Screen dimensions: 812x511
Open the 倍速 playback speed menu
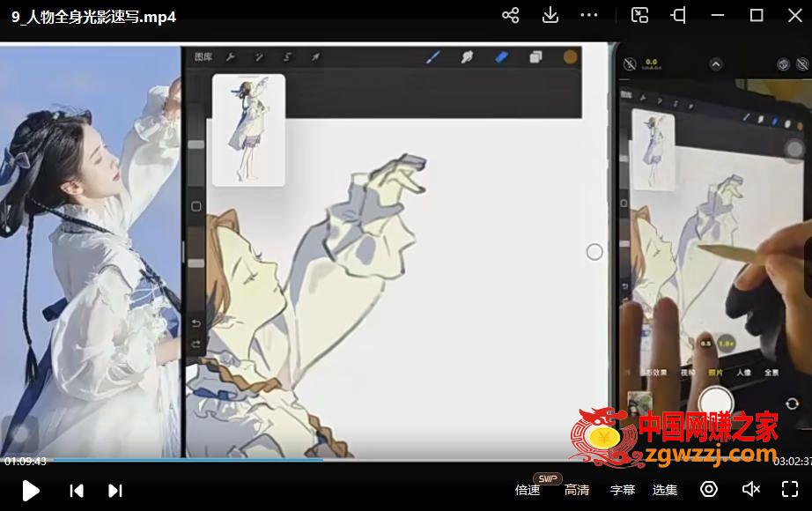[x=528, y=490]
